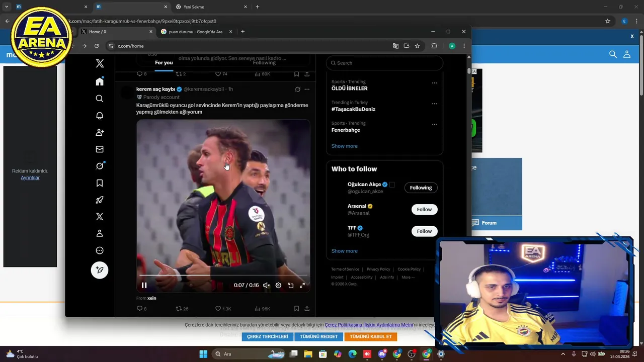Open Messages envelope in X sidebar

(100, 149)
